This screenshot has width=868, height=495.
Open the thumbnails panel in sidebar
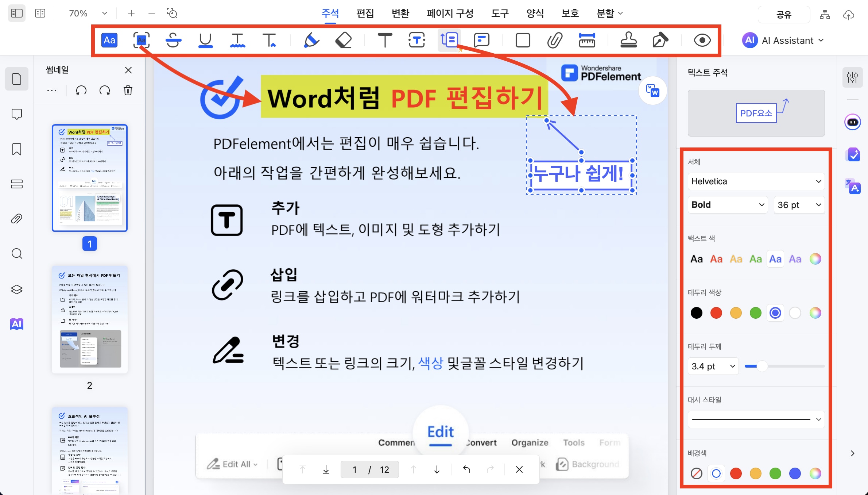click(17, 79)
